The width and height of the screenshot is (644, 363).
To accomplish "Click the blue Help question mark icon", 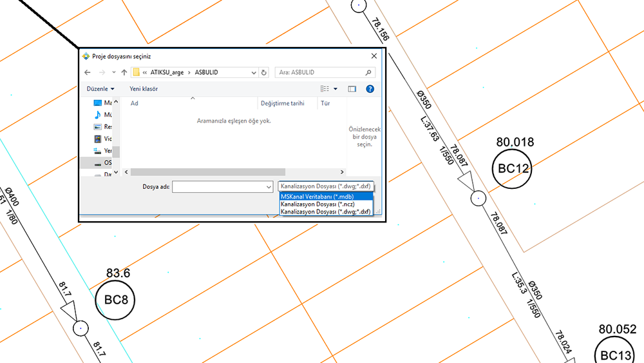I will click(x=370, y=89).
